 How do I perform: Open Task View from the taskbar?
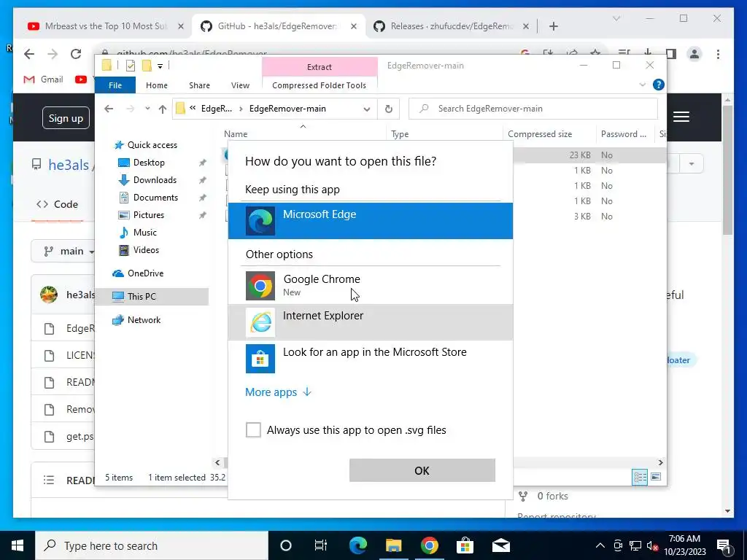click(x=321, y=545)
